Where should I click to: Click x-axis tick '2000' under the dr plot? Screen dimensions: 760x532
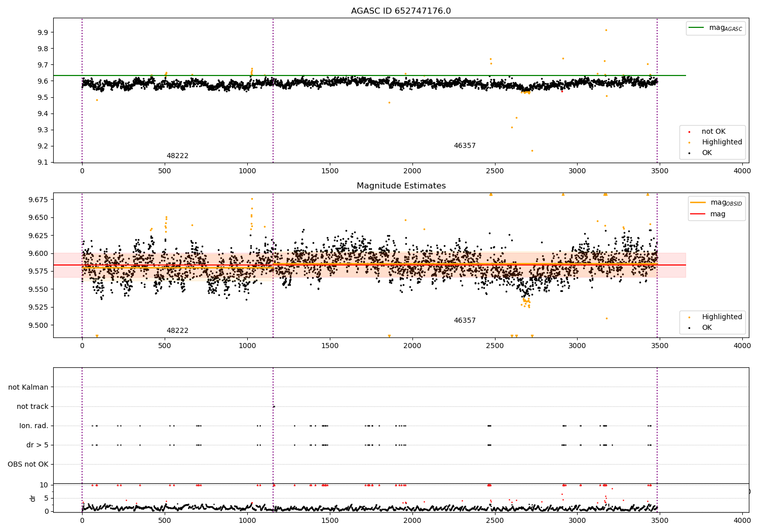(412, 520)
